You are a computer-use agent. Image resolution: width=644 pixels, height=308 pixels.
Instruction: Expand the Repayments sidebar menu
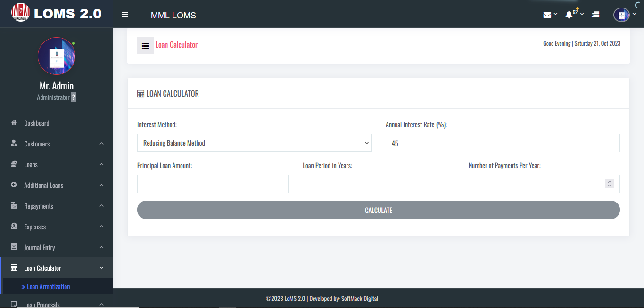point(57,206)
